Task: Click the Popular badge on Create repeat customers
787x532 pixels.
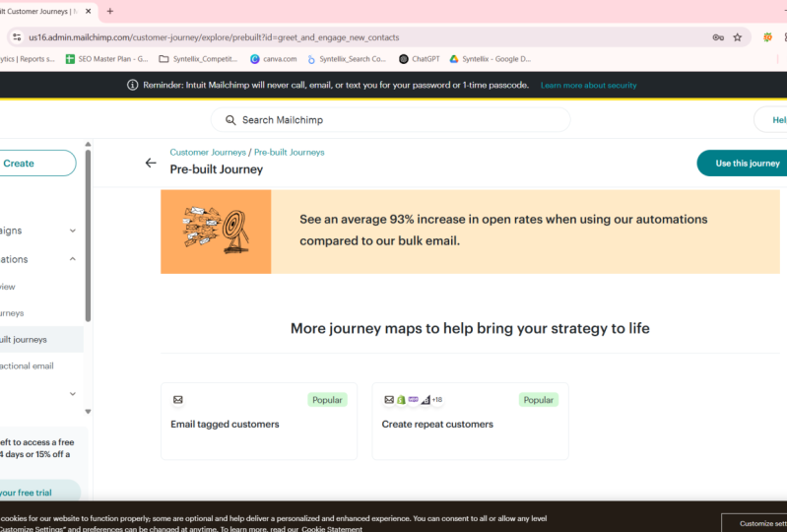Action: [x=539, y=400]
